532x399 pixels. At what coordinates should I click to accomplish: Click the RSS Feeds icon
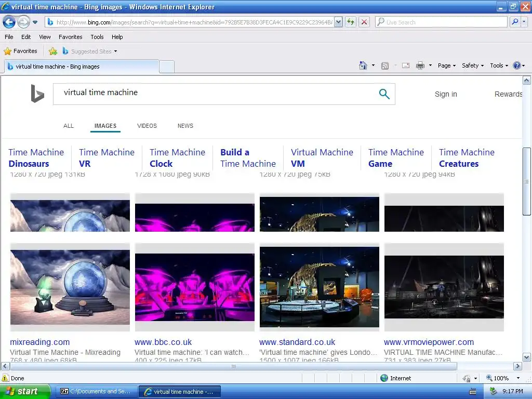point(385,66)
